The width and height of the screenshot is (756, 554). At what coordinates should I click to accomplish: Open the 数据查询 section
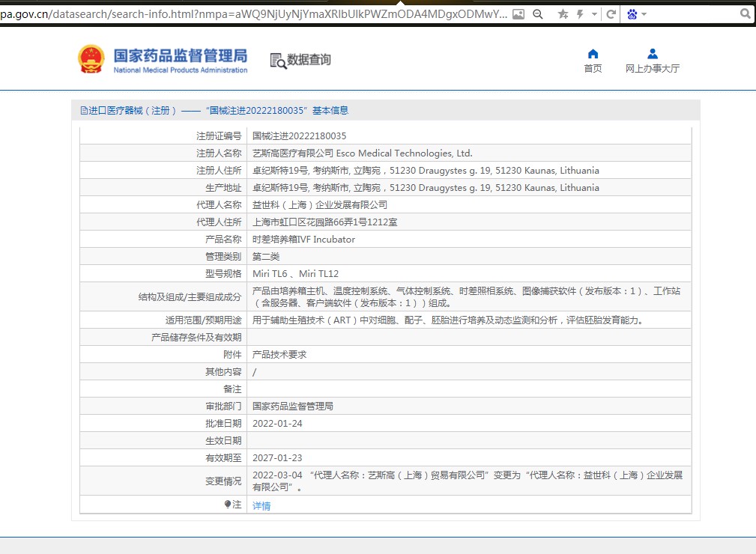(x=309, y=60)
